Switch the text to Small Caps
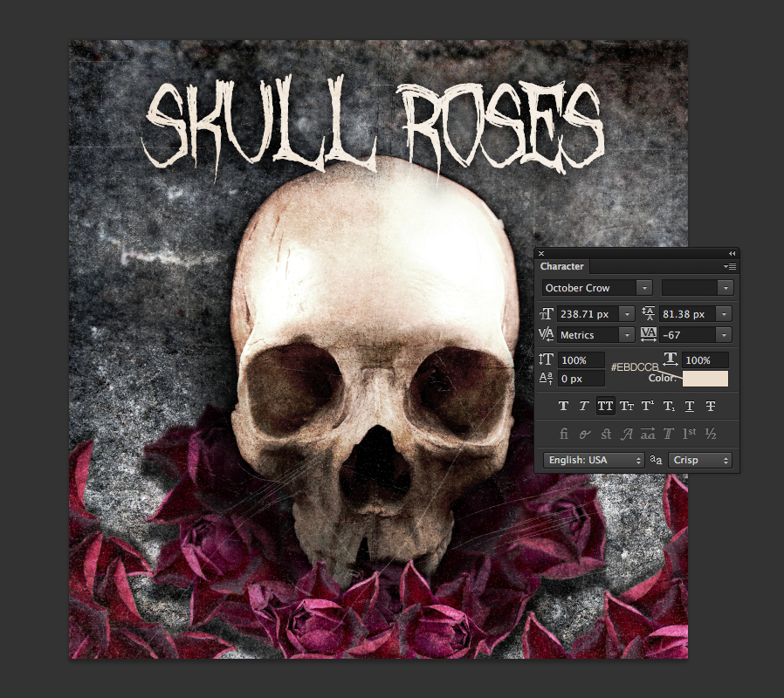This screenshot has width=784, height=698. point(626,407)
